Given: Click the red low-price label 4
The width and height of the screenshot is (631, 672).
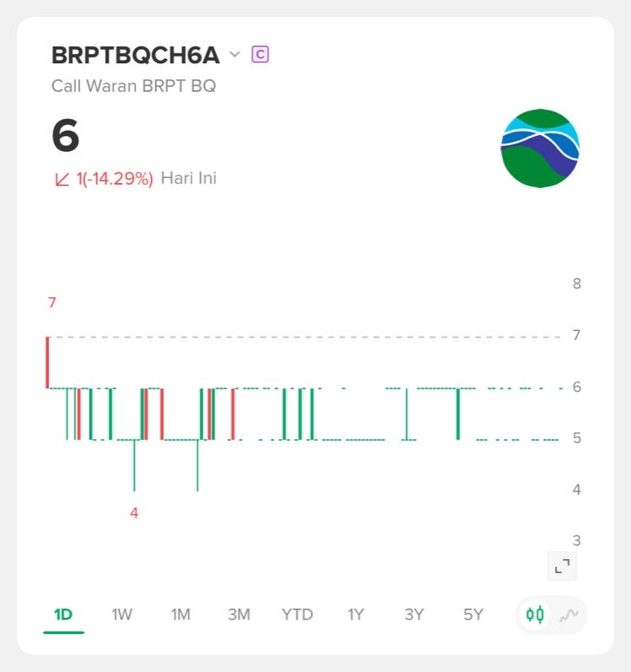Looking at the screenshot, I should tap(134, 512).
